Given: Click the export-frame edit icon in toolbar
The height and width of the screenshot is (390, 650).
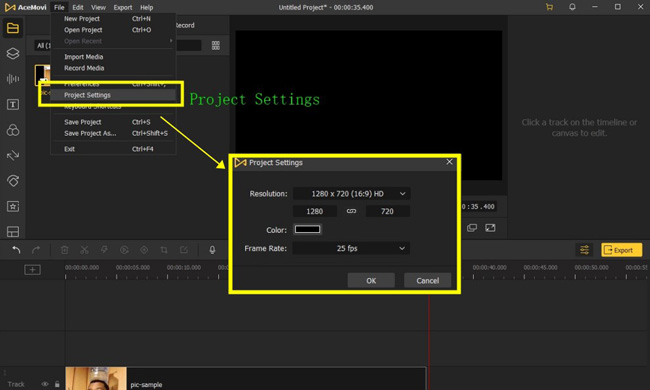Looking at the screenshot, I should pyautogui.click(x=184, y=250).
